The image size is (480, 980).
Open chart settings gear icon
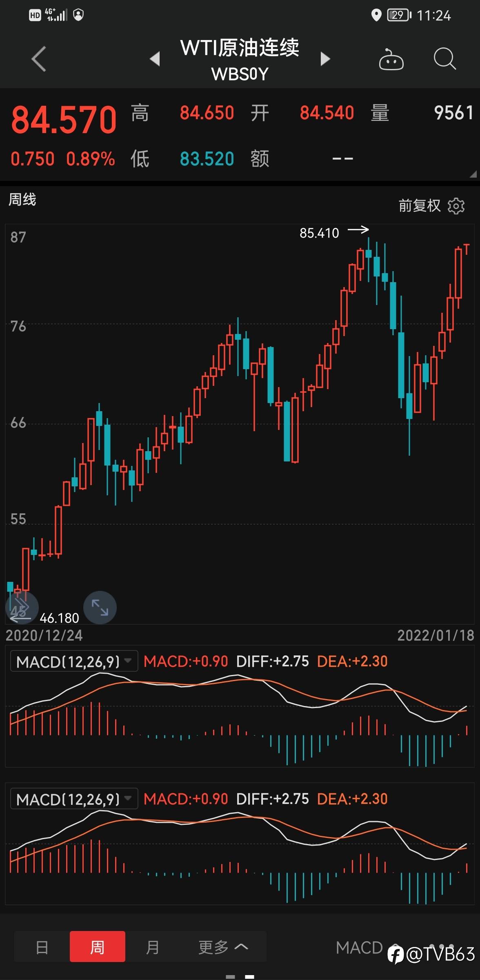point(456,206)
